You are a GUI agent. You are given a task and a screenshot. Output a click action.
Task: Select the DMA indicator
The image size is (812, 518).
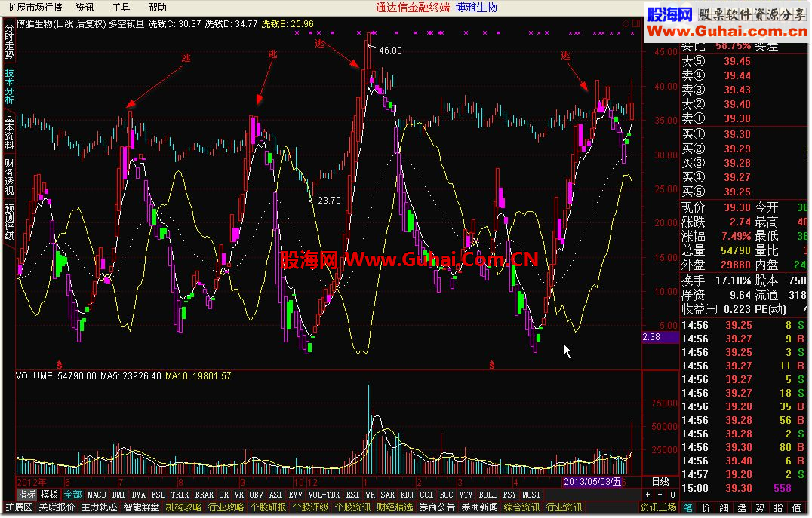point(138,495)
